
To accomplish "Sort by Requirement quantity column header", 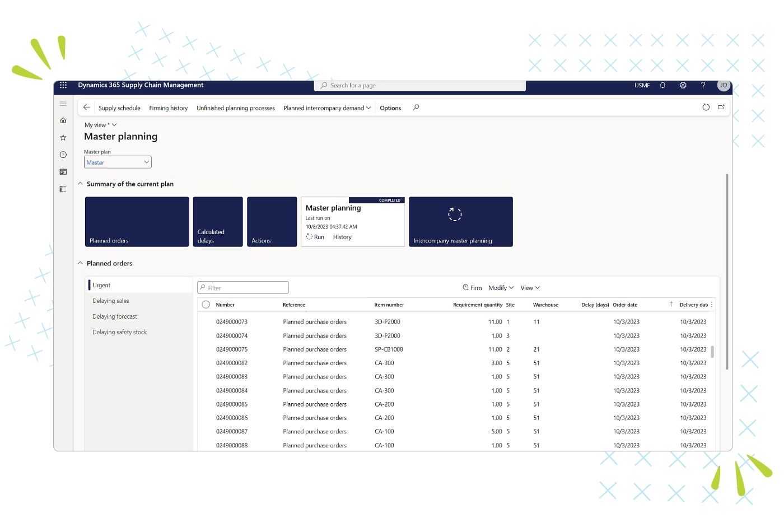I will point(478,305).
